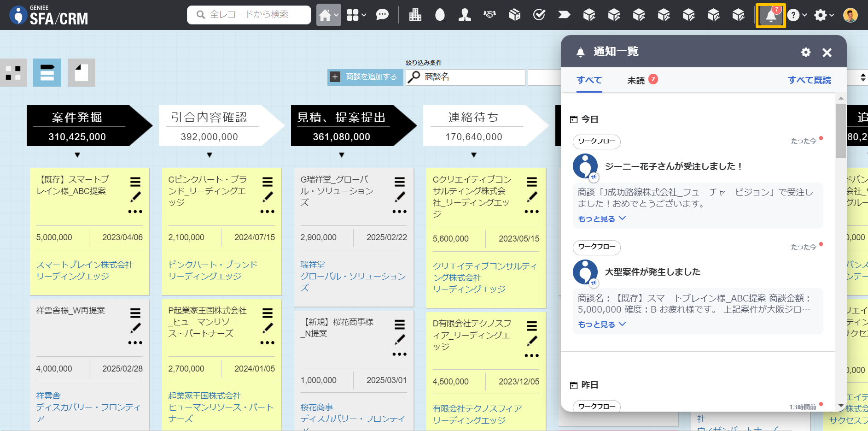Open the 有限会社テクノスフィア company link

[x=478, y=408]
